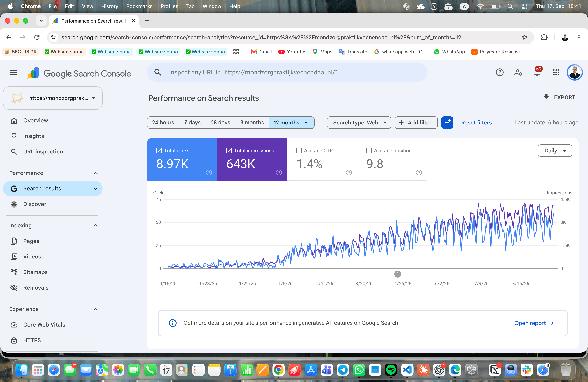The image size is (588, 382).
Task: Bookmark this page with the star icon
Action: (x=524, y=37)
